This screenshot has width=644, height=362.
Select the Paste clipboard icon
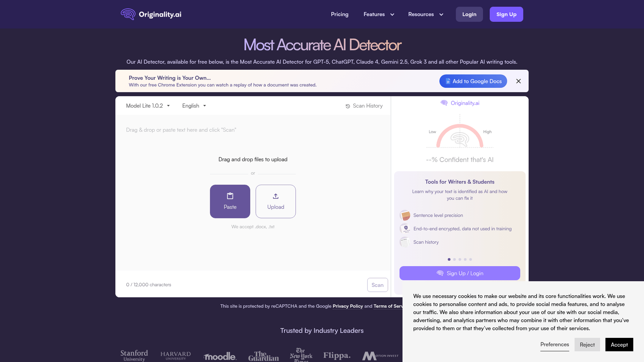click(x=230, y=196)
